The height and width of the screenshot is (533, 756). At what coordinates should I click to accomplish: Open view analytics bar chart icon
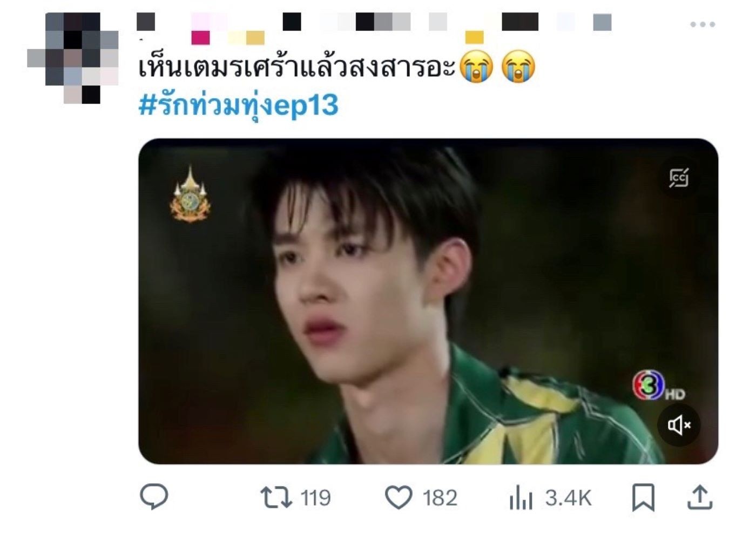click(521, 497)
